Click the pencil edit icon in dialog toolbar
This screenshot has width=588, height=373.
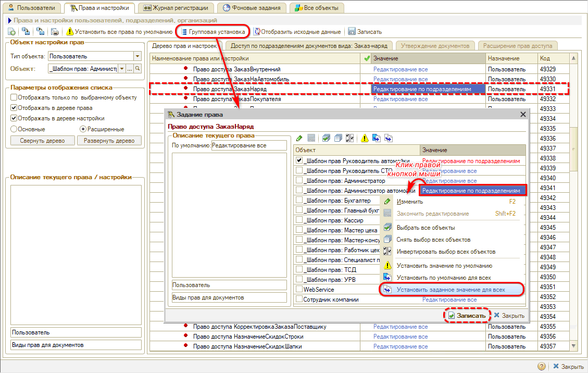tap(299, 138)
